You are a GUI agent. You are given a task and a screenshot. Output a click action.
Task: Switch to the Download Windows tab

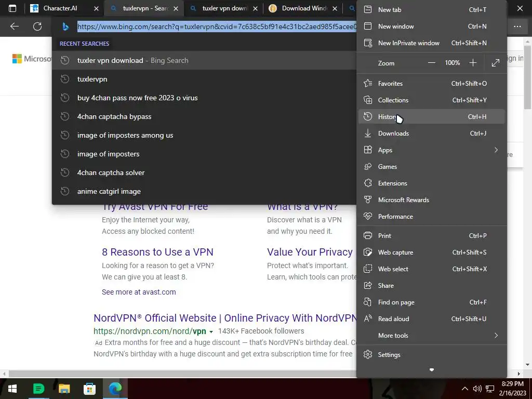click(x=304, y=8)
